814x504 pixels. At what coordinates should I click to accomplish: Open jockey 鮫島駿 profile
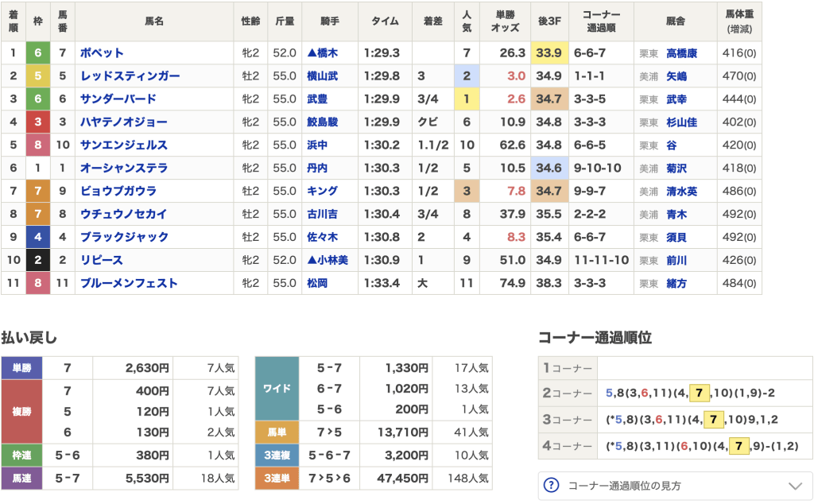323,122
